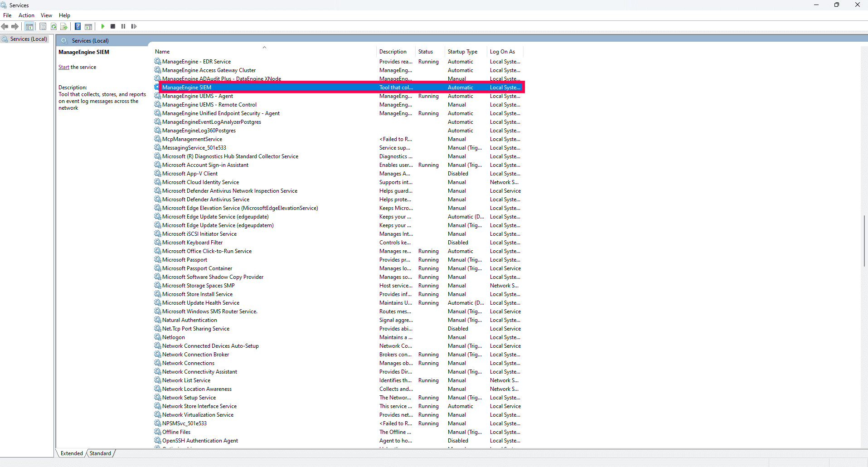Click the gear icon beside Microsoft Keyboard Filter
Image resolution: width=868 pixels, height=467 pixels.
click(x=158, y=242)
